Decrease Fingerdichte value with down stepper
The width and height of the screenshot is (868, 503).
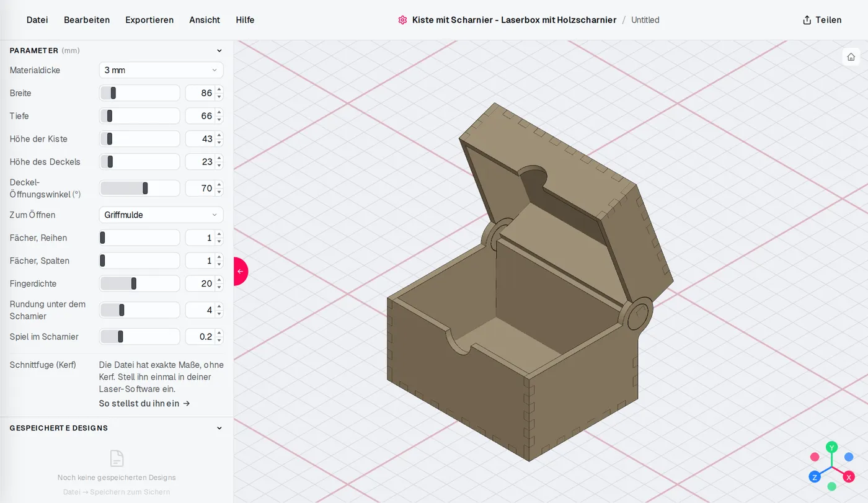(219, 287)
